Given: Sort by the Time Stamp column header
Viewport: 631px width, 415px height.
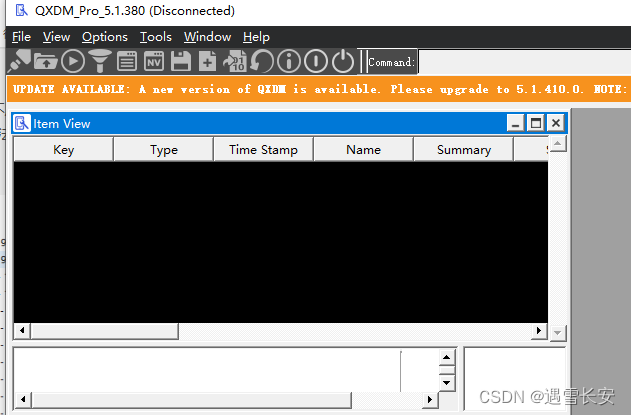Looking at the screenshot, I should click(x=264, y=149).
